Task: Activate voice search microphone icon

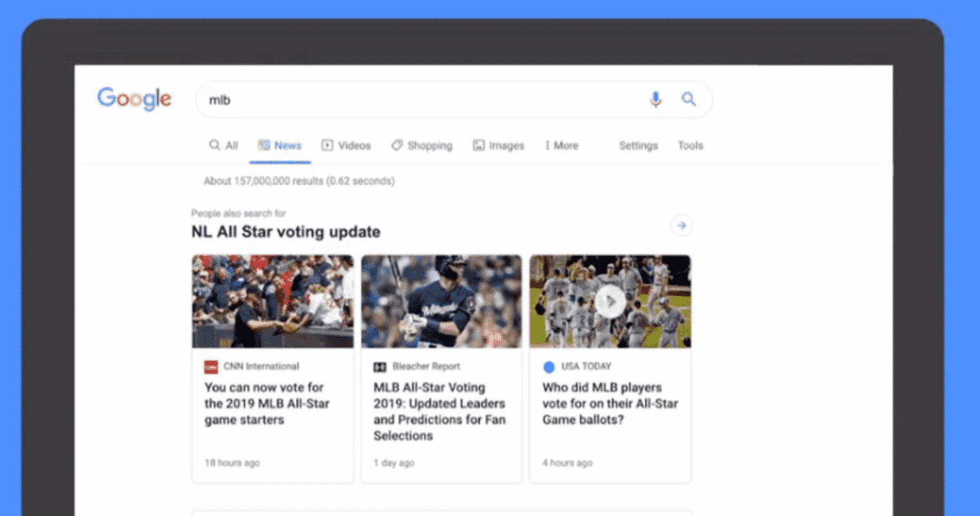Action: tap(656, 99)
